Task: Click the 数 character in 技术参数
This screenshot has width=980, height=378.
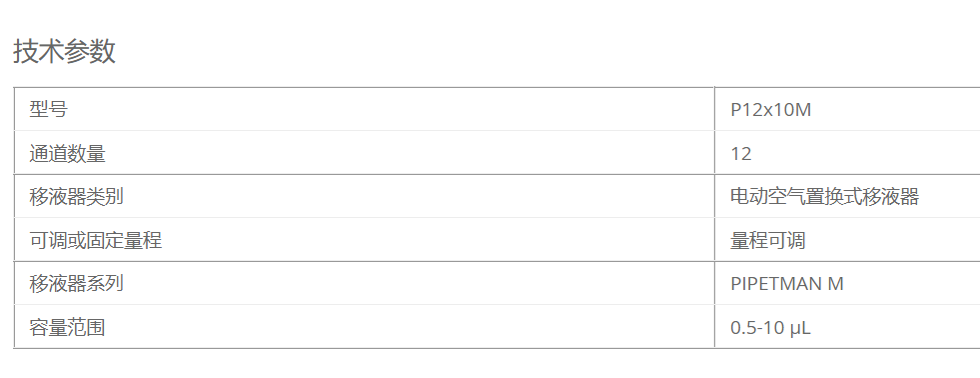Action: click(x=103, y=52)
